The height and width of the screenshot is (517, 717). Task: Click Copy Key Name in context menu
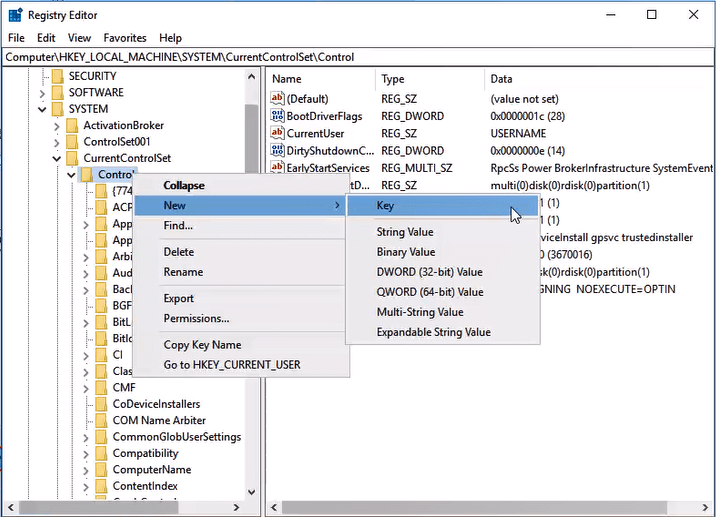[x=202, y=345]
